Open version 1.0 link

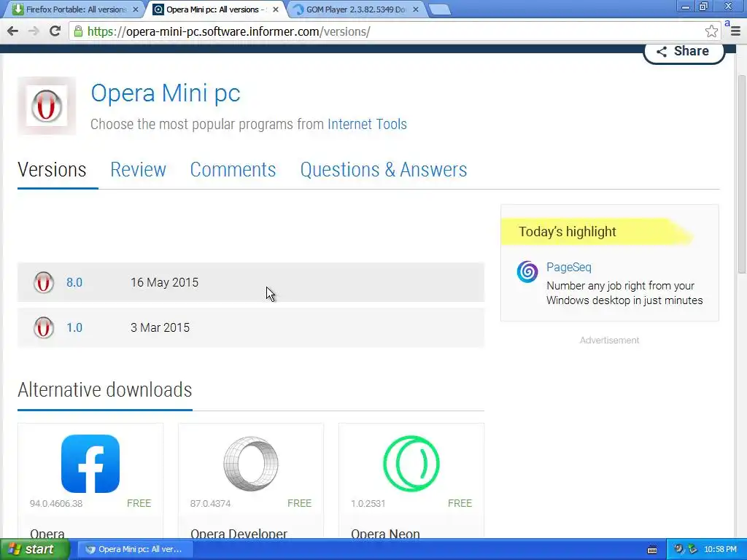[x=74, y=327]
